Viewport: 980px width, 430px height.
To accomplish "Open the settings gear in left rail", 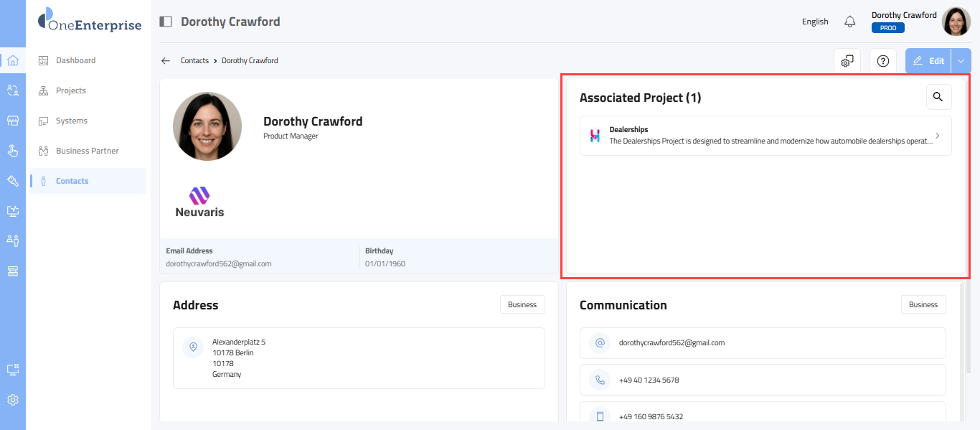I will tap(12, 400).
